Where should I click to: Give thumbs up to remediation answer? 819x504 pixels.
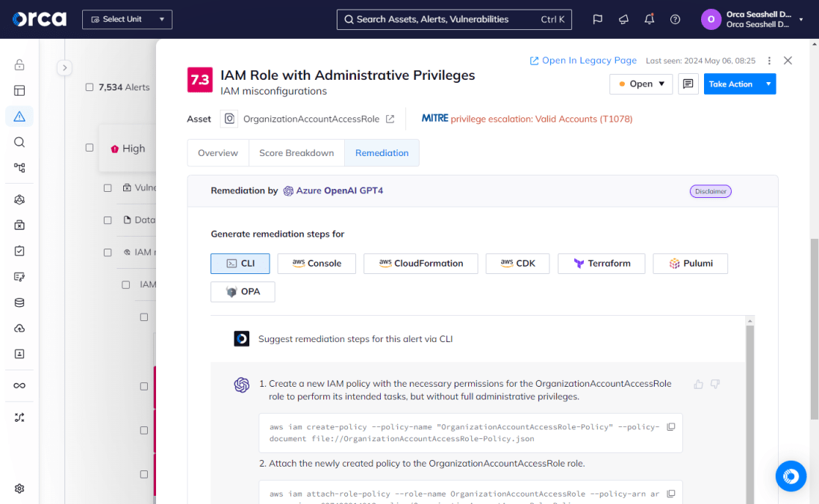tap(698, 385)
